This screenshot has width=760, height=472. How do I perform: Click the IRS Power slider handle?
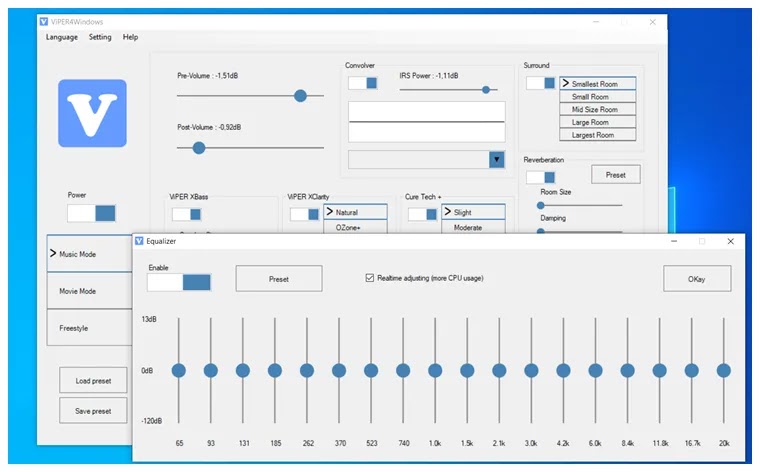[x=486, y=90]
